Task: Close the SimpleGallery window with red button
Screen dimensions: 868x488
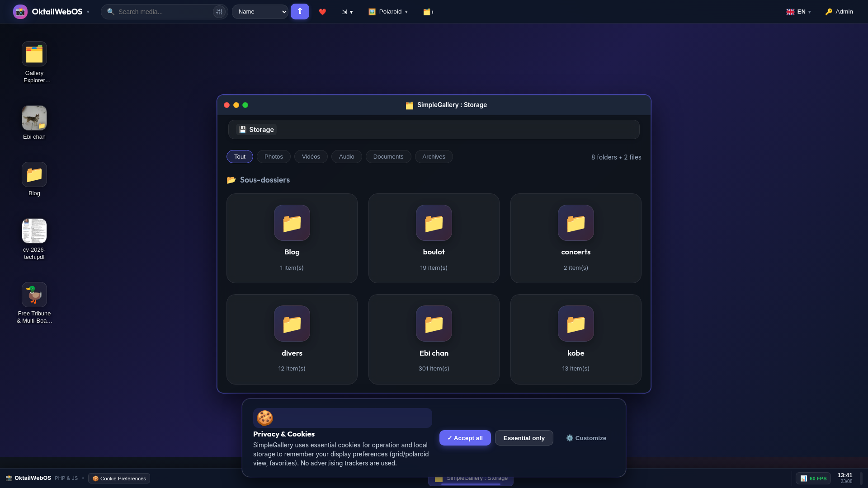Action: (227, 105)
